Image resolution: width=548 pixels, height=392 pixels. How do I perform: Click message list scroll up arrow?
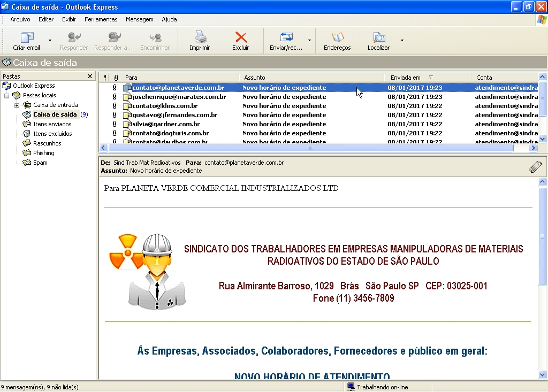(x=543, y=77)
